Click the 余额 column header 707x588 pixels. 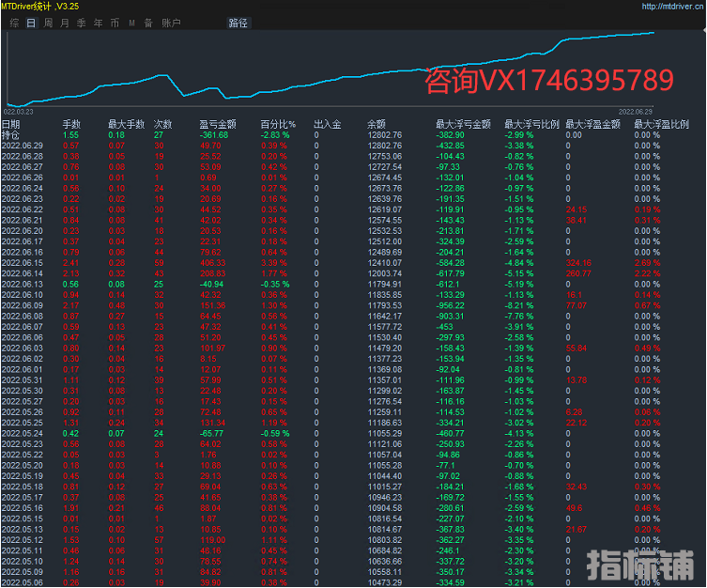pos(376,124)
